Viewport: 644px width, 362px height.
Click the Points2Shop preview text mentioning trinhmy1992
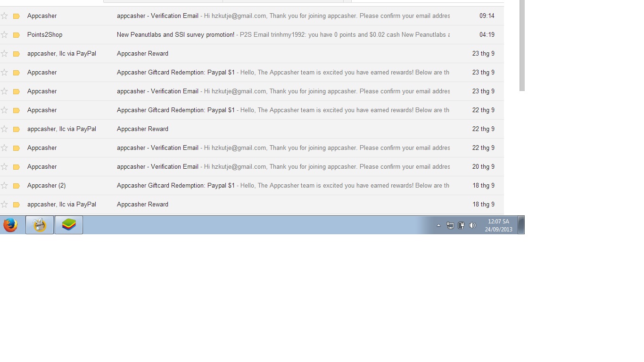pos(345,34)
